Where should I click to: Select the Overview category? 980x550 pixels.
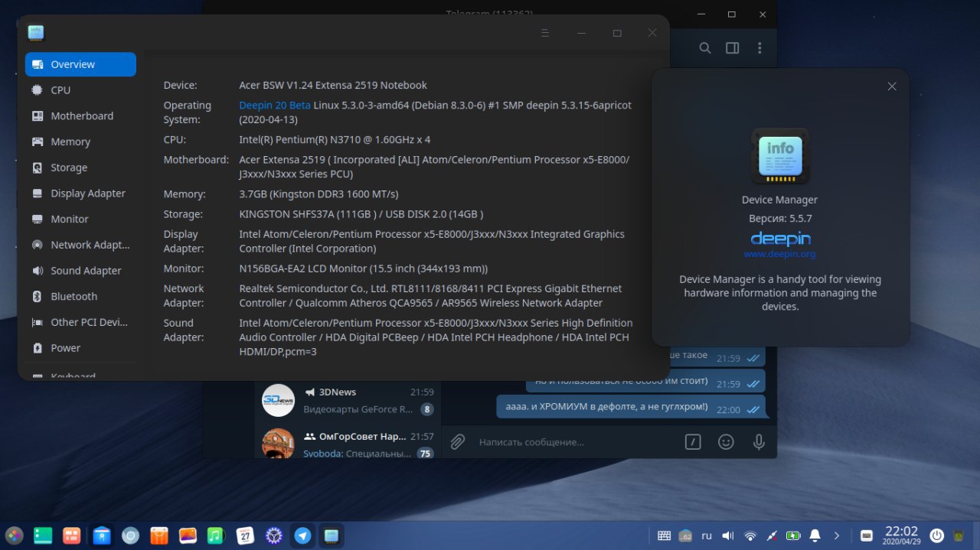point(80,64)
